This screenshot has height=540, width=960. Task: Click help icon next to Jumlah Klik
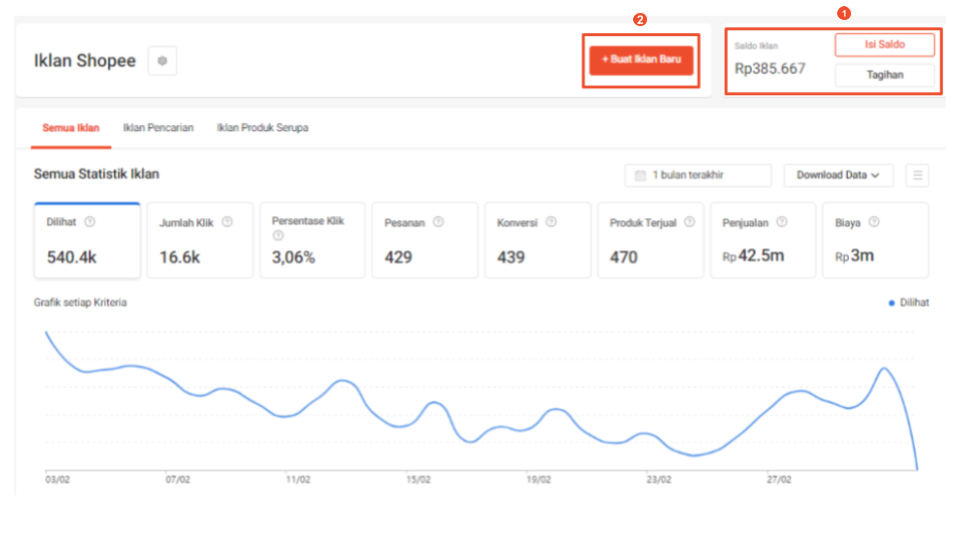pos(227,222)
